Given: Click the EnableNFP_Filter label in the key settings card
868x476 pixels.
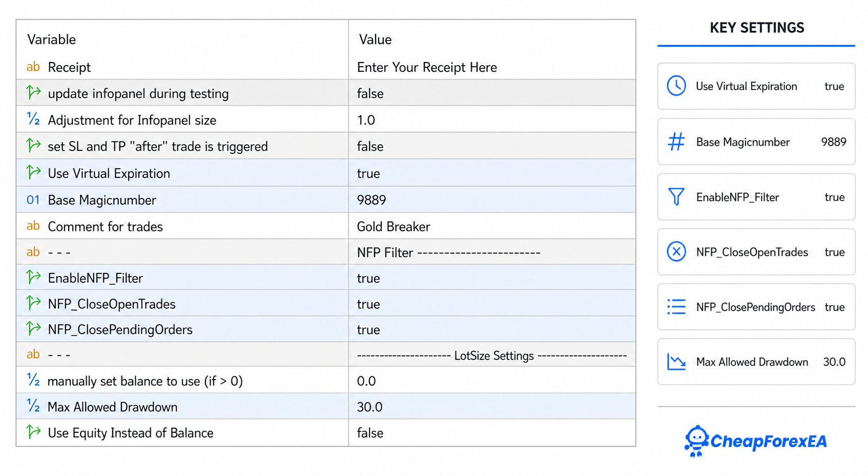Looking at the screenshot, I should click(x=737, y=197).
